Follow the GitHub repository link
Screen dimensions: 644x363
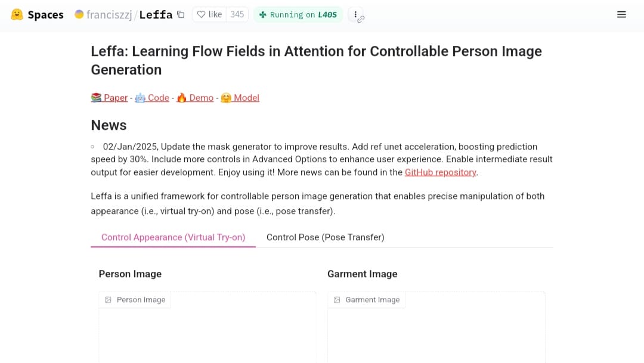[x=440, y=172]
